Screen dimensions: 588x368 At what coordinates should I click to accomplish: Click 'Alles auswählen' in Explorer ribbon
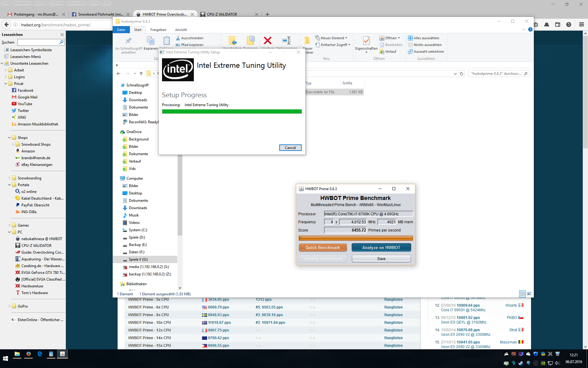424,38
